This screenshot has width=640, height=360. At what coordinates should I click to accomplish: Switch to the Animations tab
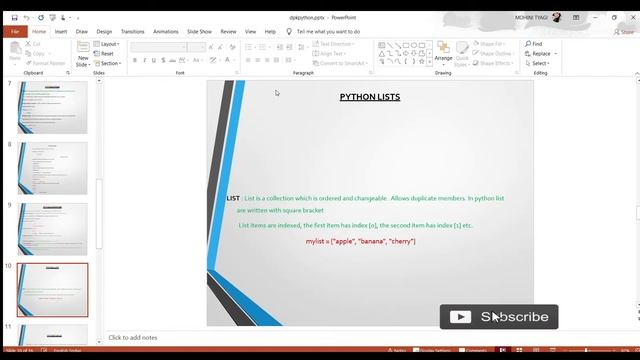(x=166, y=31)
